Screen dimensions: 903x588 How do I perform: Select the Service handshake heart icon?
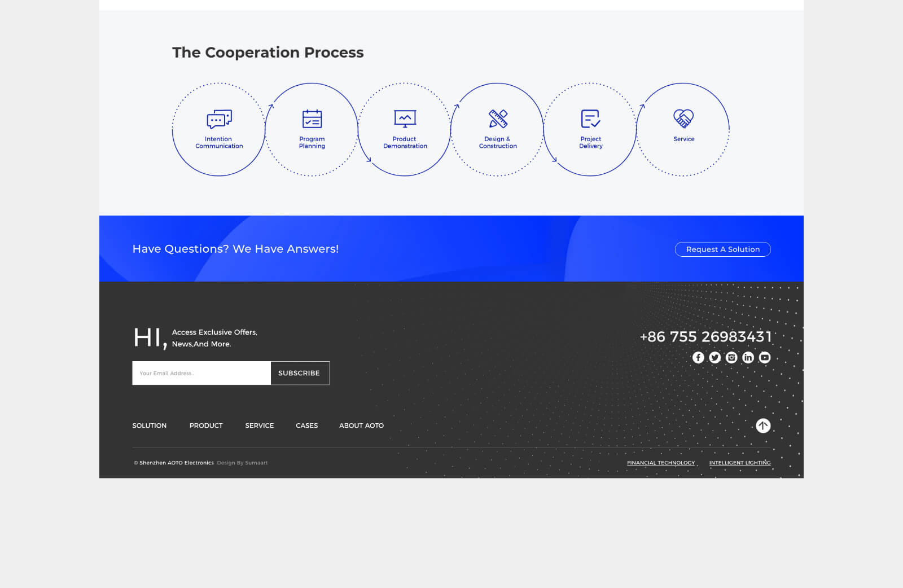[x=683, y=118]
